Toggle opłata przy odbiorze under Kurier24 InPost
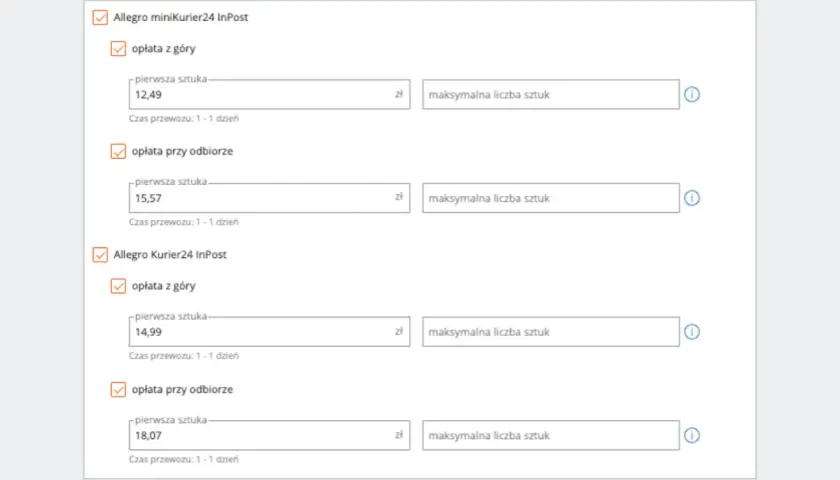 click(x=118, y=389)
